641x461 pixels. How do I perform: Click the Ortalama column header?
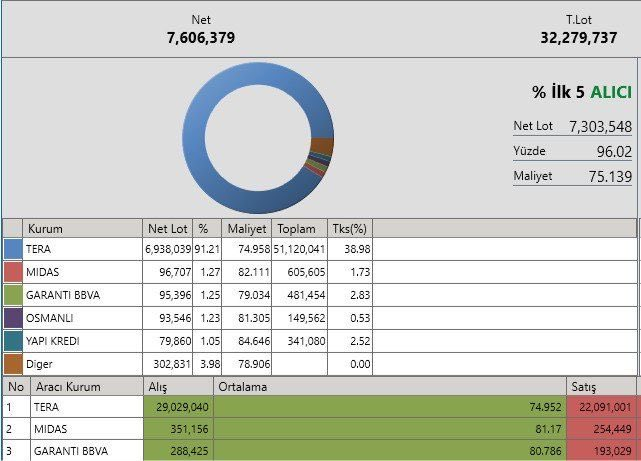390,387
